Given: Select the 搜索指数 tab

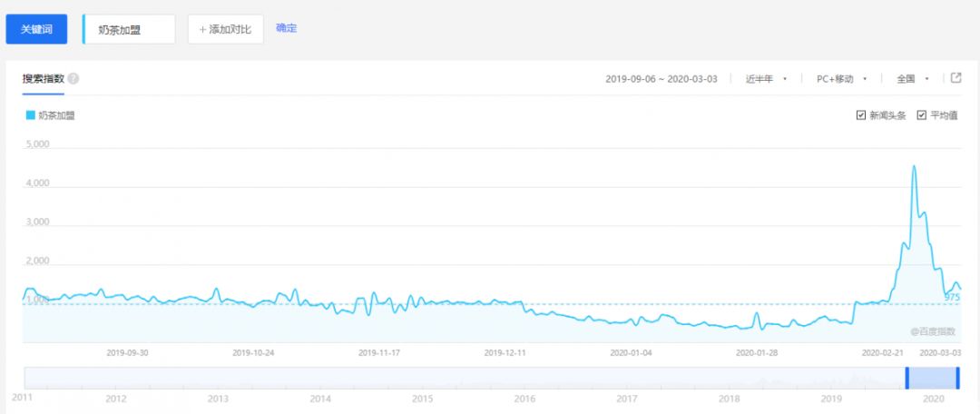Looking at the screenshot, I should [44, 79].
